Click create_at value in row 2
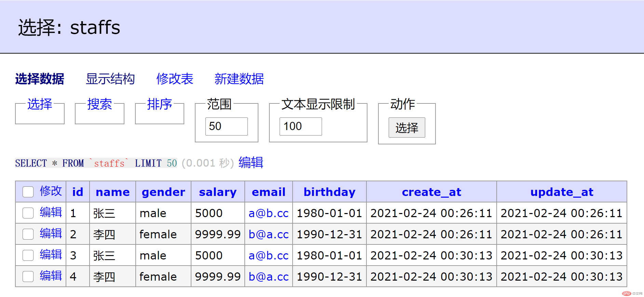The height and width of the screenshot is (297, 644). (x=431, y=235)
